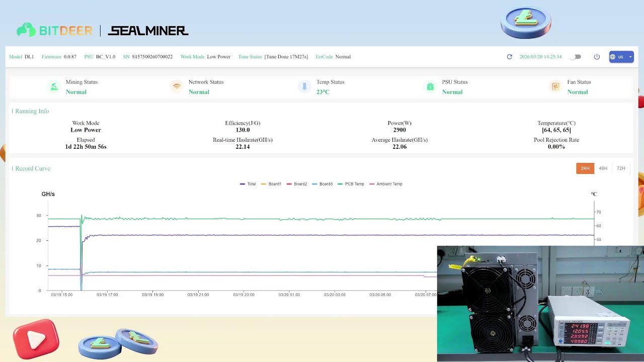This screenshot has width=644, height=362.
Task: Click the Temp Status 23°C value
Action: pyautogui.click(x=323, y=92)
